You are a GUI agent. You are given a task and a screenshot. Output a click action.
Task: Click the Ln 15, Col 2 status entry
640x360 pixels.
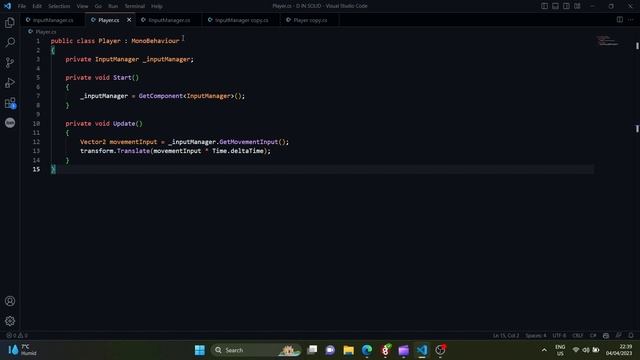(506, 336)
